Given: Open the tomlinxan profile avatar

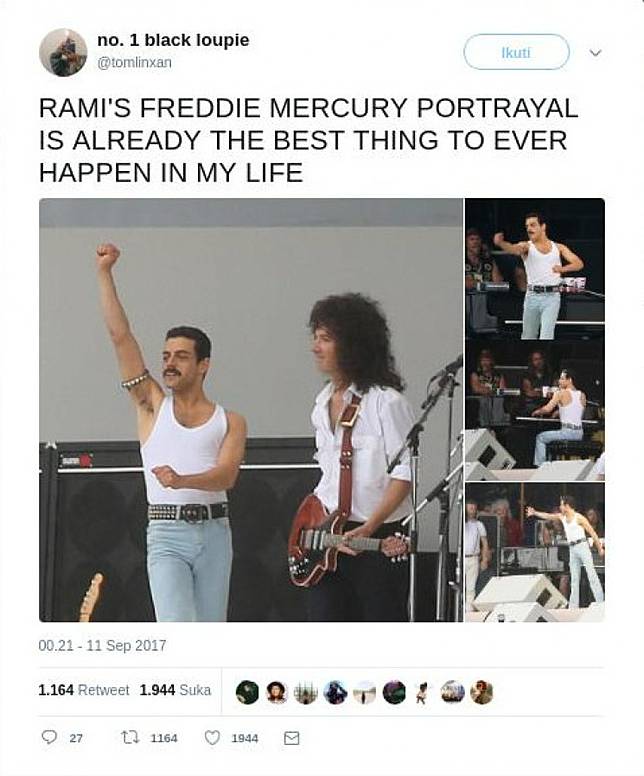Looking at the screenshot, I should point(63,53).
